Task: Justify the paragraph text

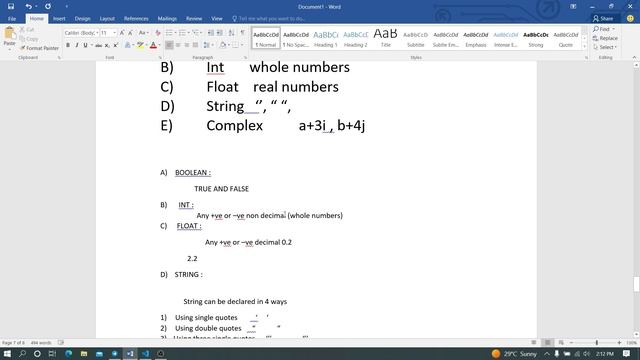Action: (196, 45)
